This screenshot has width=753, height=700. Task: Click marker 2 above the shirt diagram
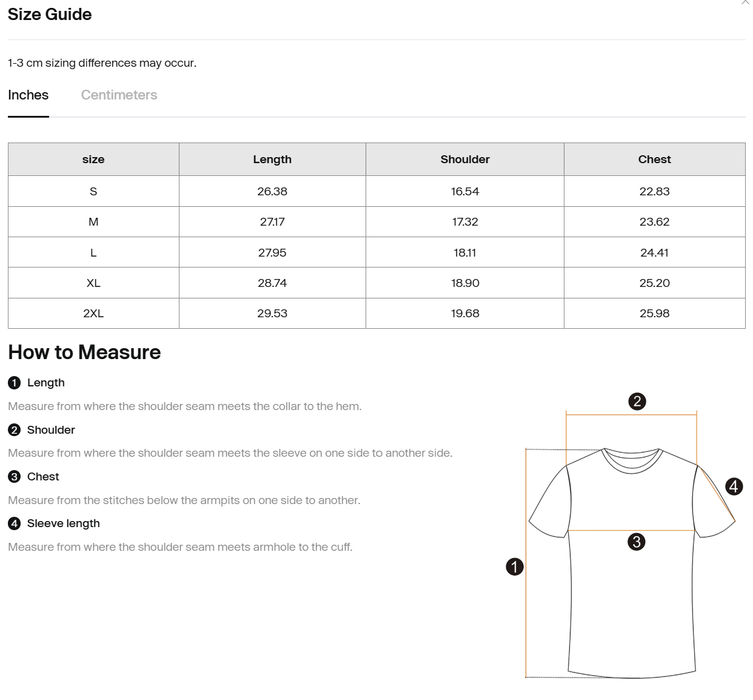[x=637, y=402]
